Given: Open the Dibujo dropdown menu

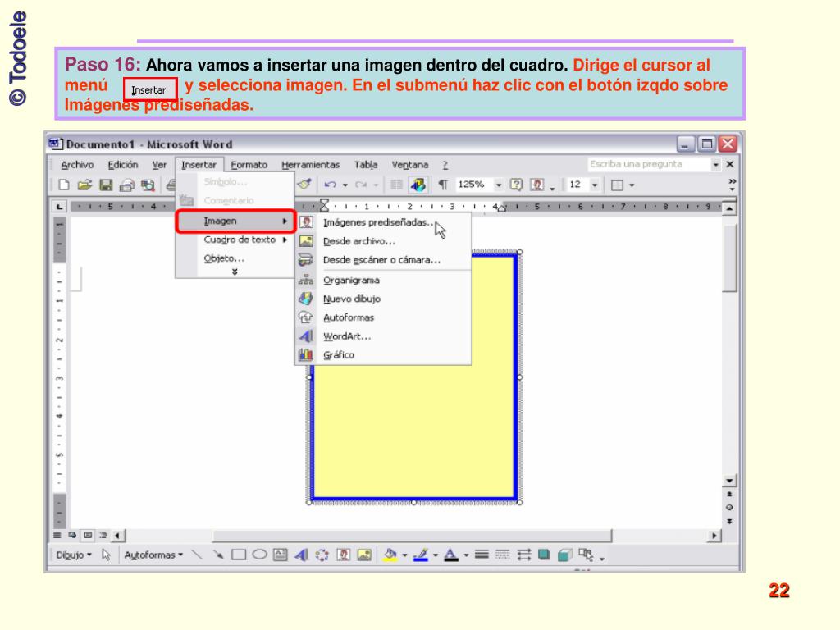Looking at the screenshot, I should (x=74, y=555).
